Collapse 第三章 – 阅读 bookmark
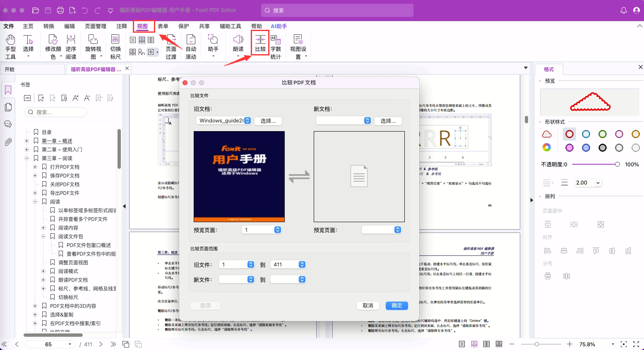644x350 pixels. click(27, 158)
